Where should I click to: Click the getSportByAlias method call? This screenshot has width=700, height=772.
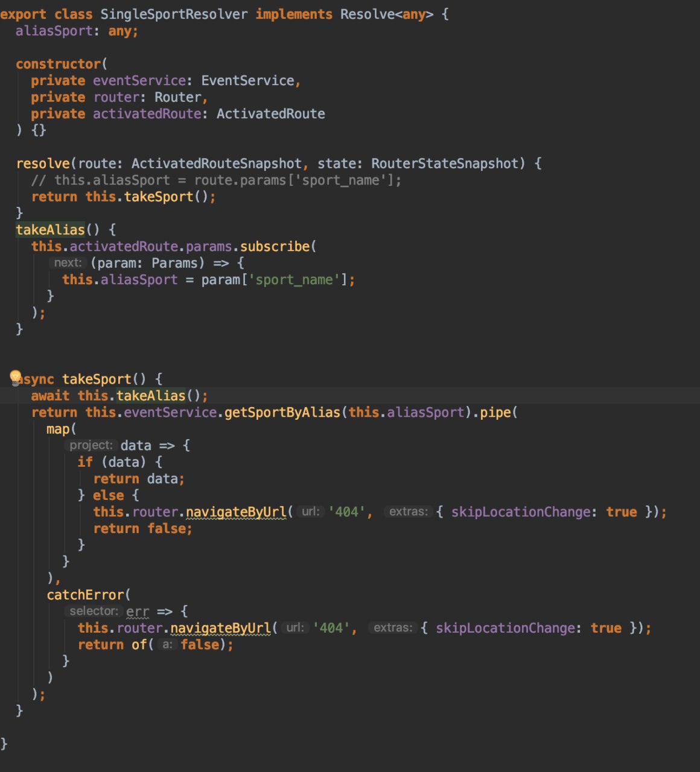pos(282,413)
